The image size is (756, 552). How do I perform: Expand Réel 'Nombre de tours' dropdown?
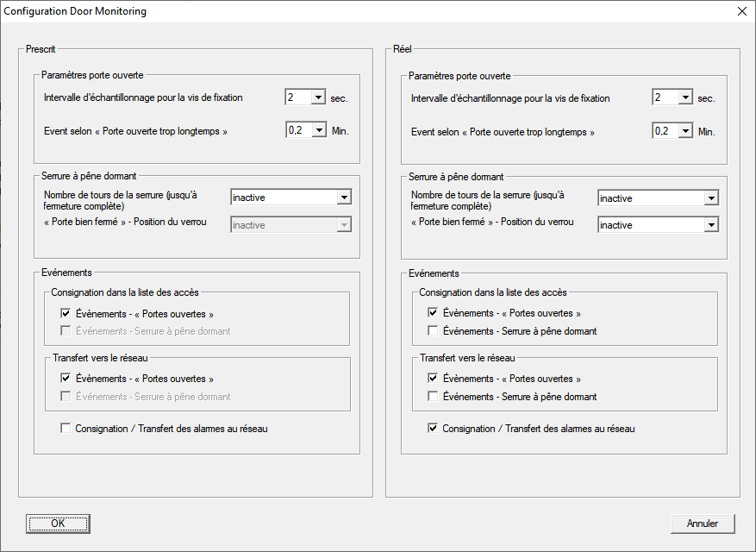coord(711,198)
